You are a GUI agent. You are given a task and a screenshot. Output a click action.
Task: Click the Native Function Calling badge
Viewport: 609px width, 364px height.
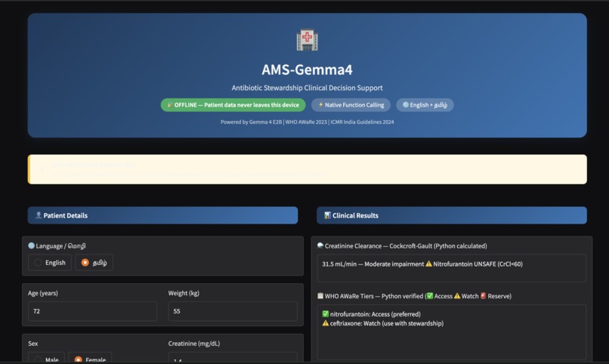[351, 105]
